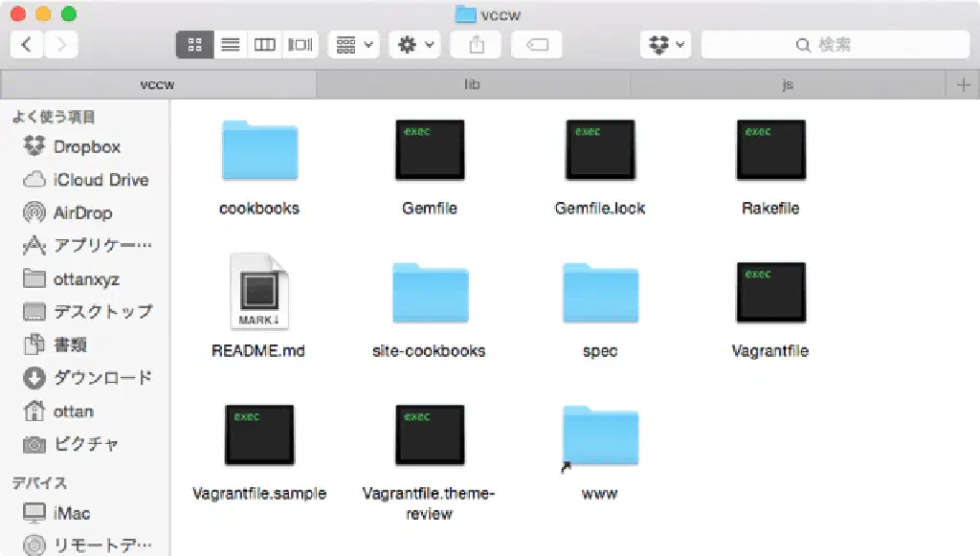Select the README.md file icon
The width and height of the screenshot is (980, 556).
[x=259, y=293]
